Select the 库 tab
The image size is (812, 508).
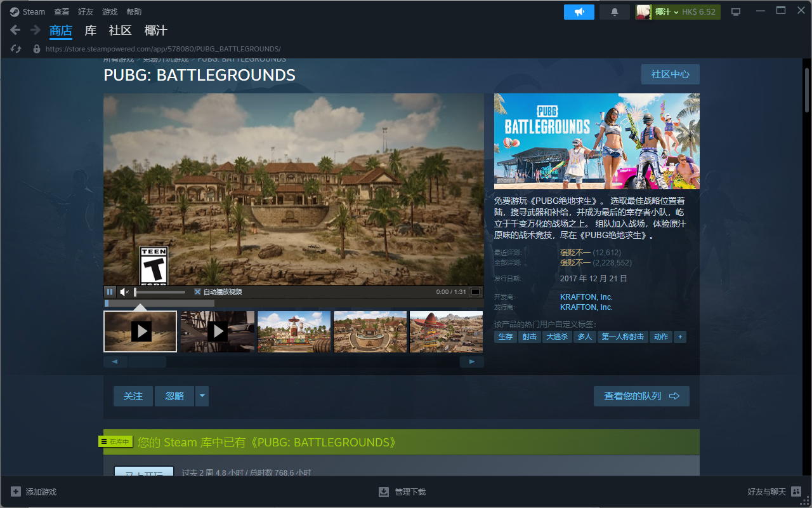91,30
